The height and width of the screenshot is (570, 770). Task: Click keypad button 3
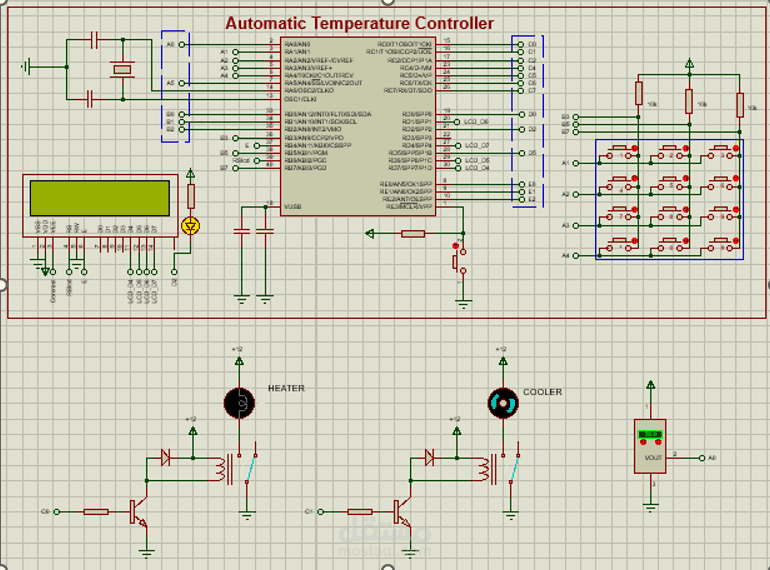pos(723,152)
